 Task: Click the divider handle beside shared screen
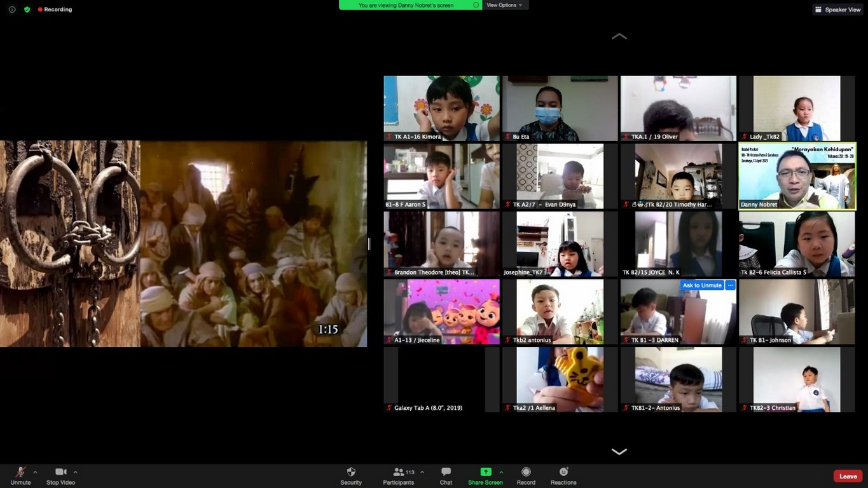[369, 244]
